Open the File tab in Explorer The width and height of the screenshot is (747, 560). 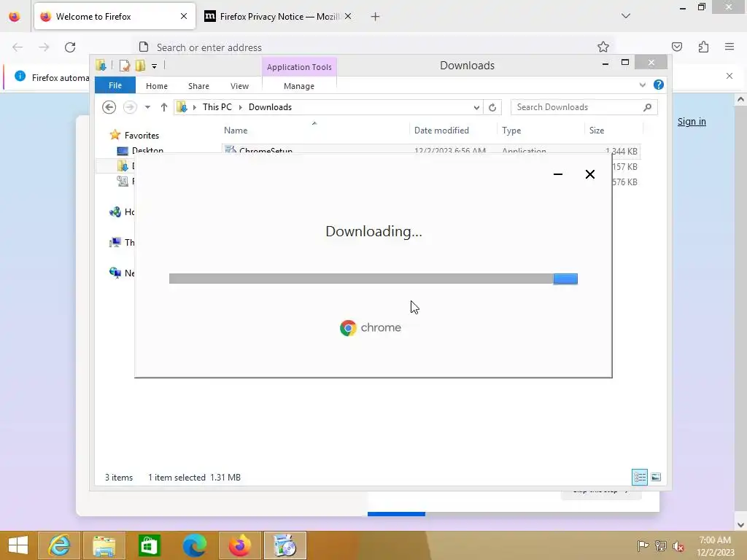pos(115,85)
